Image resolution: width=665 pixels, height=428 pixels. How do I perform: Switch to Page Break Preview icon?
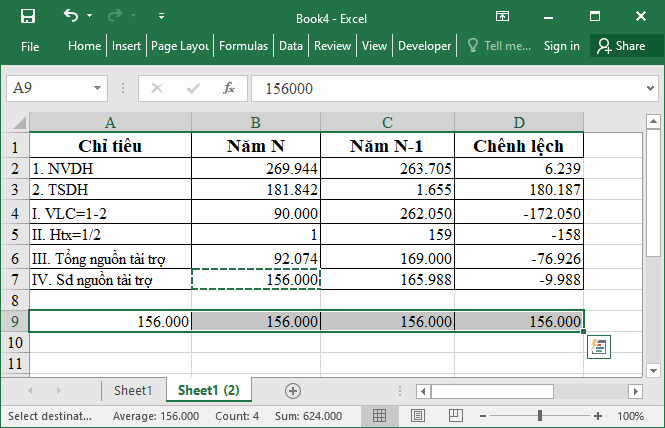[x=447, y=416]
